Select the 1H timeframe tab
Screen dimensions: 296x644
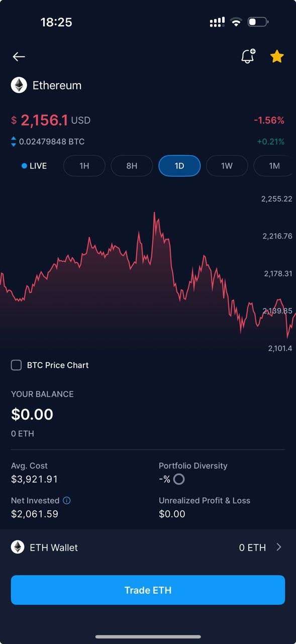click(x=84, y=166)
